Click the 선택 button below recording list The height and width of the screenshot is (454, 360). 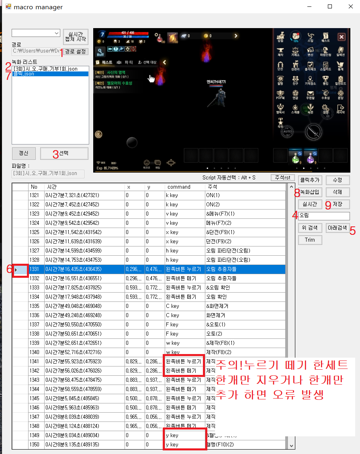(x=64, y=153)
